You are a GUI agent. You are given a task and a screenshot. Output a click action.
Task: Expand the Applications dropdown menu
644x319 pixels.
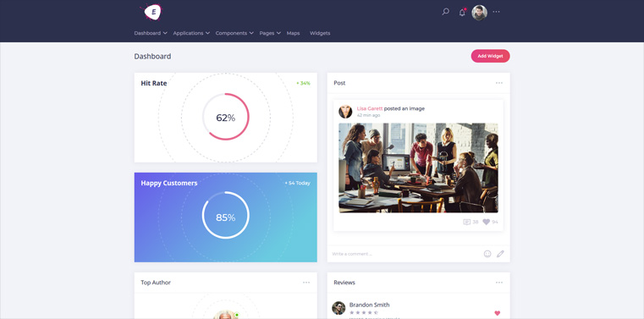191,33
